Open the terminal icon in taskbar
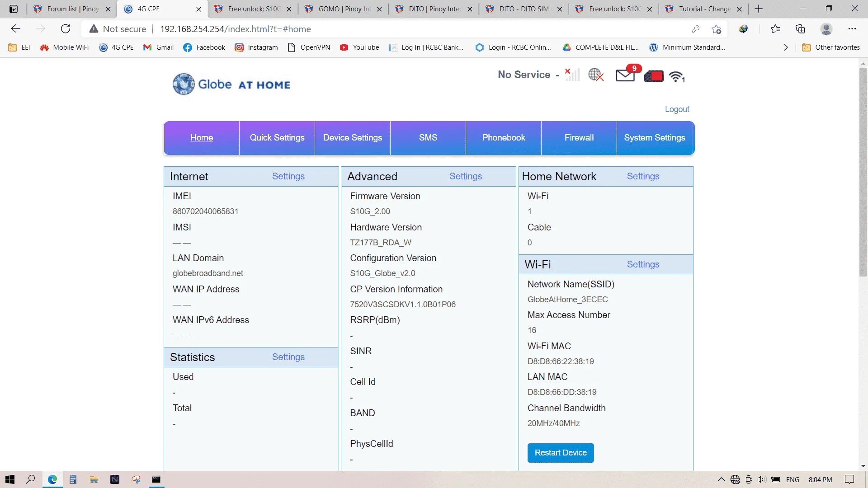868x488 pixels. coord(156,479)
